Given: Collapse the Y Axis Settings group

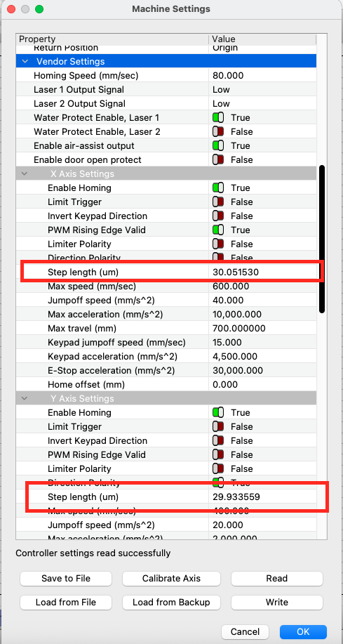Looking at the screenshot, I should point(25,398).
